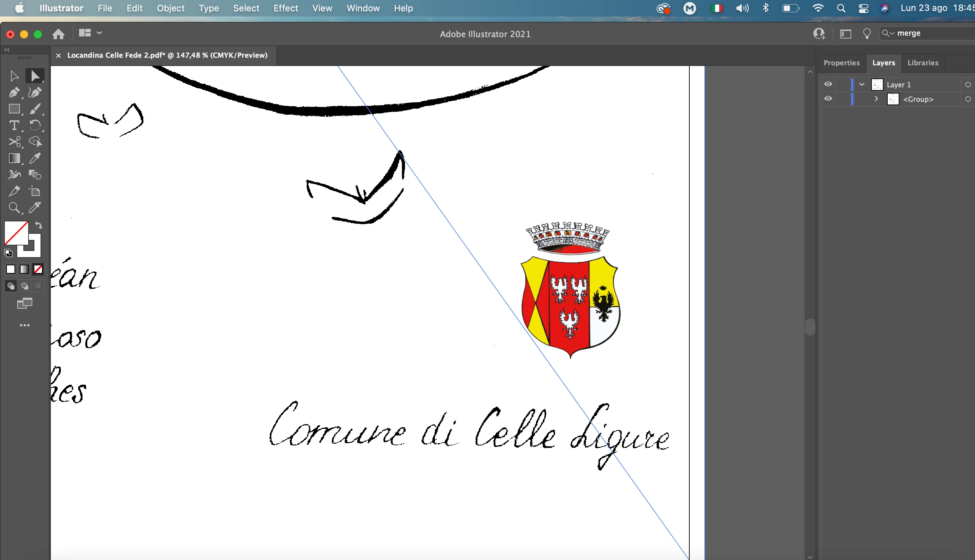This screenshot has height=560, width=975.
Task: Click the target circle of Layer 1
Action: pos(968,85)
